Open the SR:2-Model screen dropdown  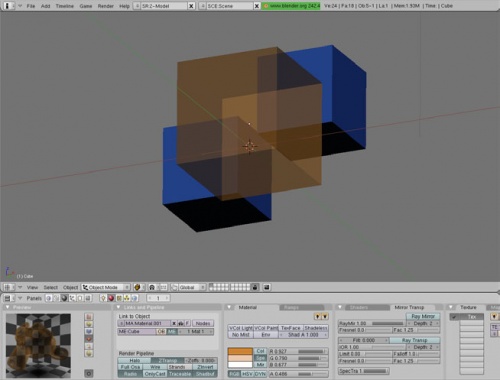[137, 6]
